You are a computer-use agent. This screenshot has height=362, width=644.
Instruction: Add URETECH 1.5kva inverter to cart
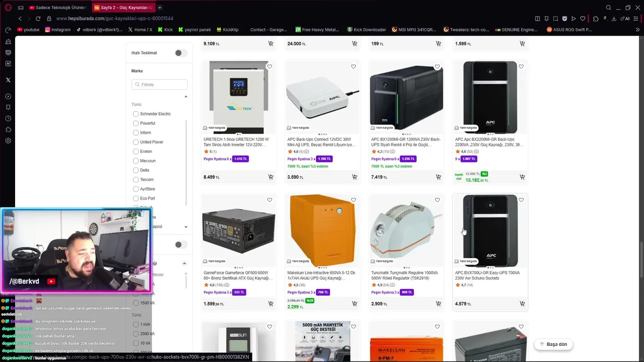271,177
